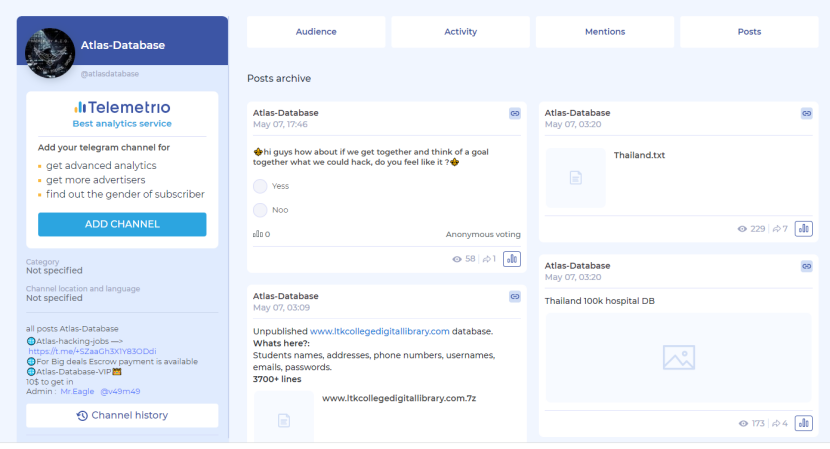Screen dimensions: 830x449
Task: Click 'Channel location and language' label
Action: click(x=83, y=289)
